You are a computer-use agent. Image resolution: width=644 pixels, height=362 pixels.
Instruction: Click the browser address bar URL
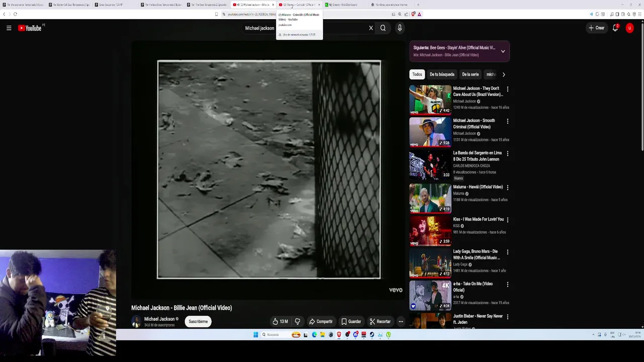point(252,14)
